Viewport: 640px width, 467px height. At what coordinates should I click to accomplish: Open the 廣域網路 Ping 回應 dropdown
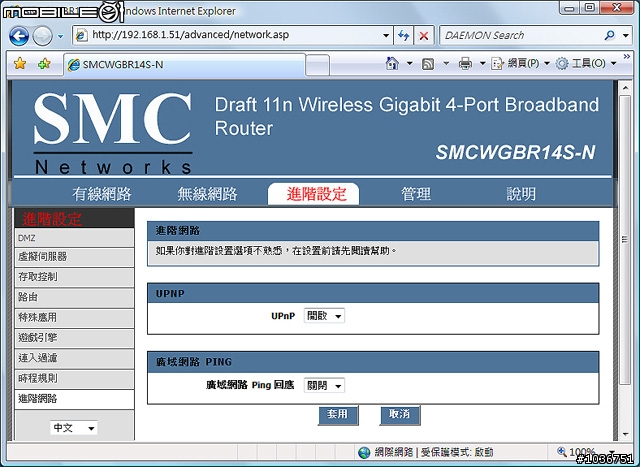pyautogui.click(x=324, y=385)
